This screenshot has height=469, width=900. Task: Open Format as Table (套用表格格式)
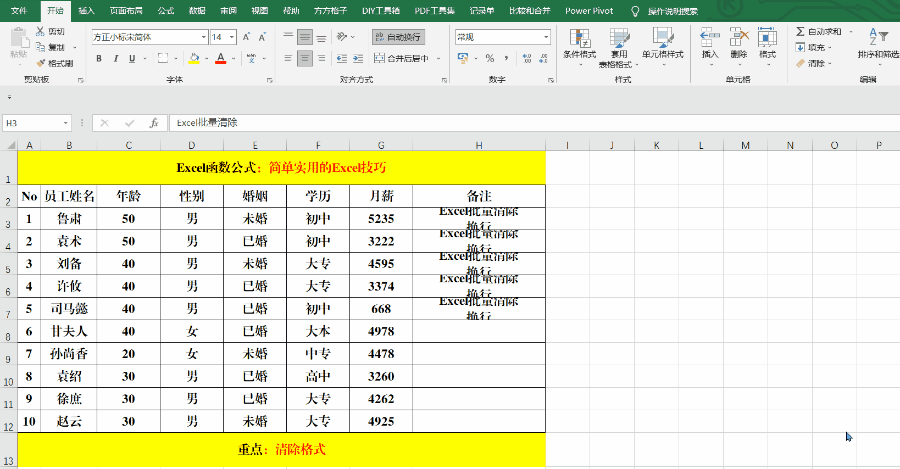pos(619,47)
